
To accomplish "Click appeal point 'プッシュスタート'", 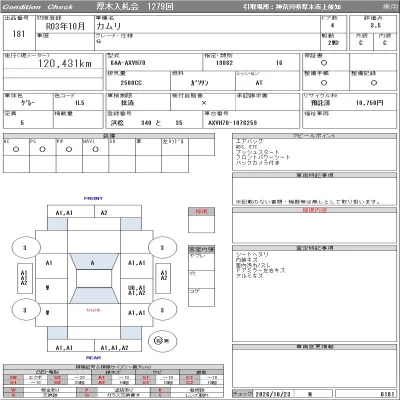I will [258, 152].
